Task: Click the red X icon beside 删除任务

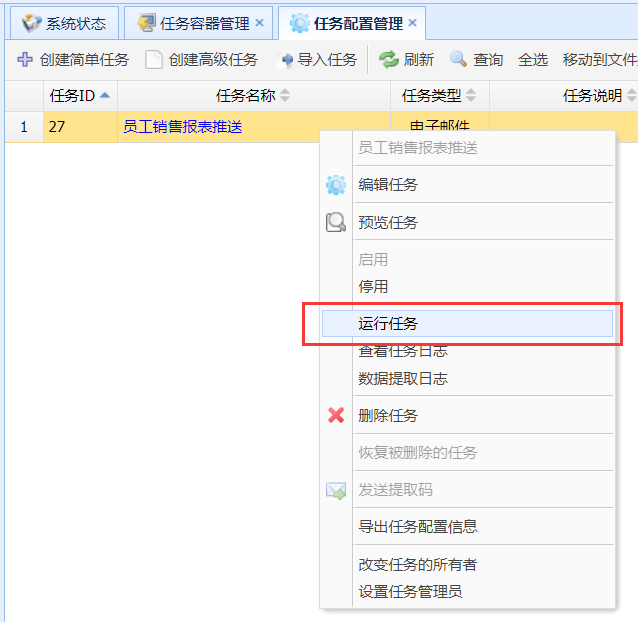Action: coord(336,415)
